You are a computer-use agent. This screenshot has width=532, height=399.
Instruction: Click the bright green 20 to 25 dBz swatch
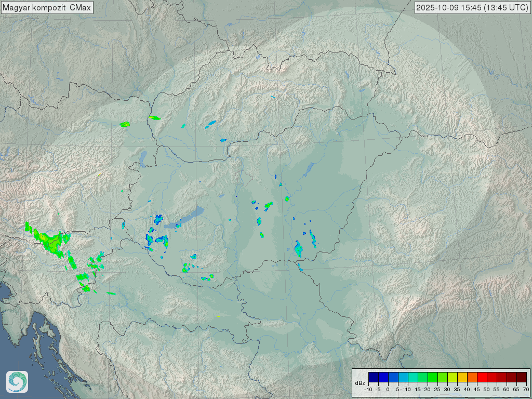(432, 377)
